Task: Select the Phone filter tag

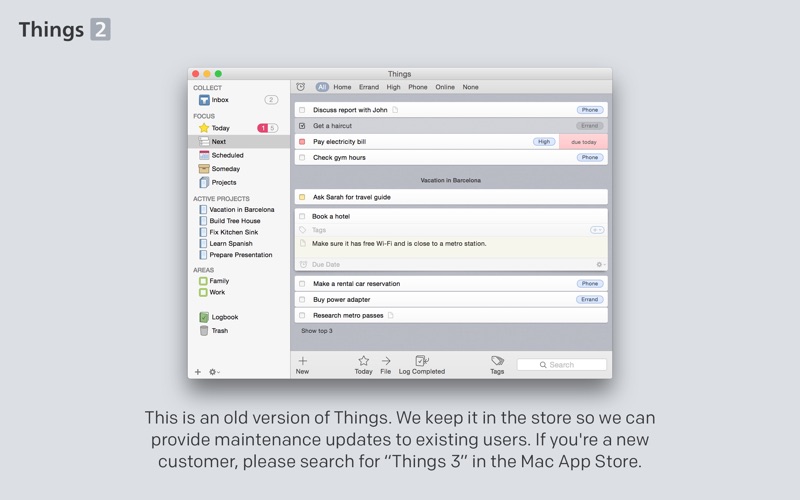Action: tap(417, 87)
